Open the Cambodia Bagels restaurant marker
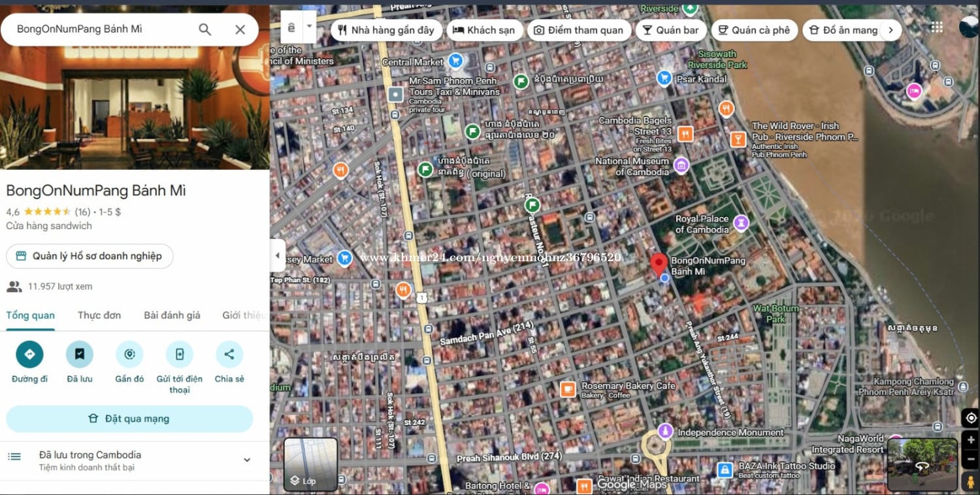The image size is (980, 495). [x=685, y=135]
